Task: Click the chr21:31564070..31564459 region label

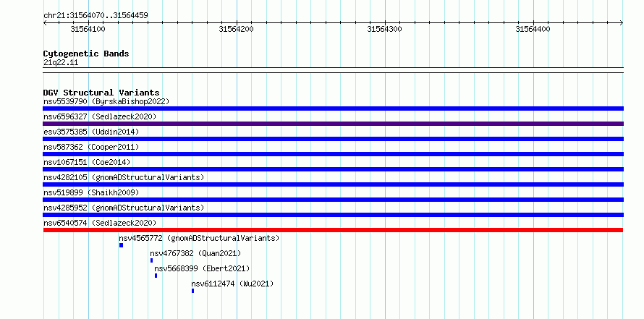Action: click(96, 16)
